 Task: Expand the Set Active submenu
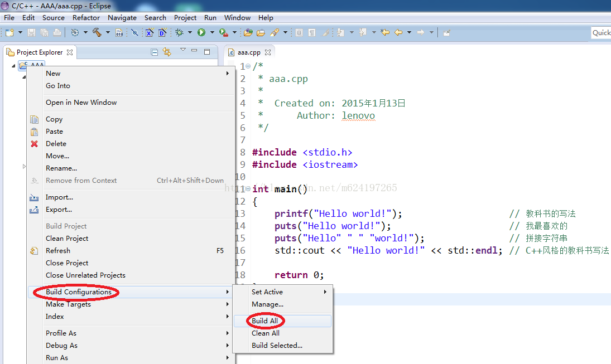282,292
